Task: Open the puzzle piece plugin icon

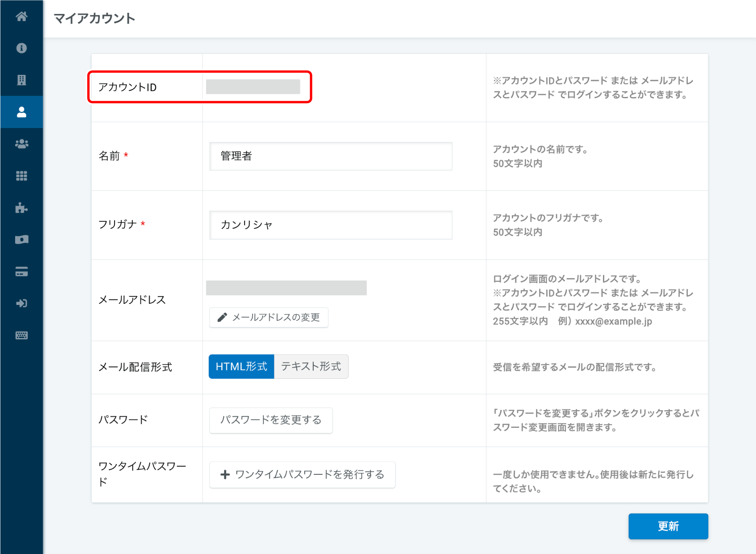Action: (x=21, y=208)
